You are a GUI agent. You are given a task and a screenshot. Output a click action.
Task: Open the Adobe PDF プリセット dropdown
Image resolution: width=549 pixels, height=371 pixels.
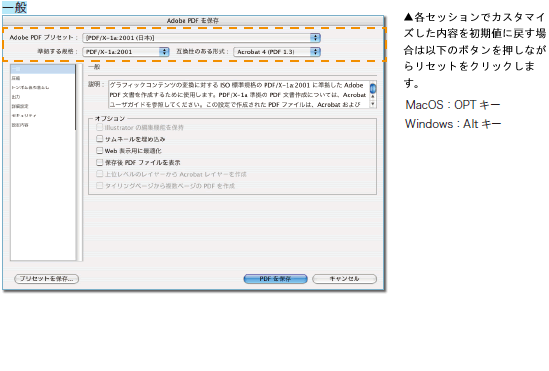click(x=201, y=38)
